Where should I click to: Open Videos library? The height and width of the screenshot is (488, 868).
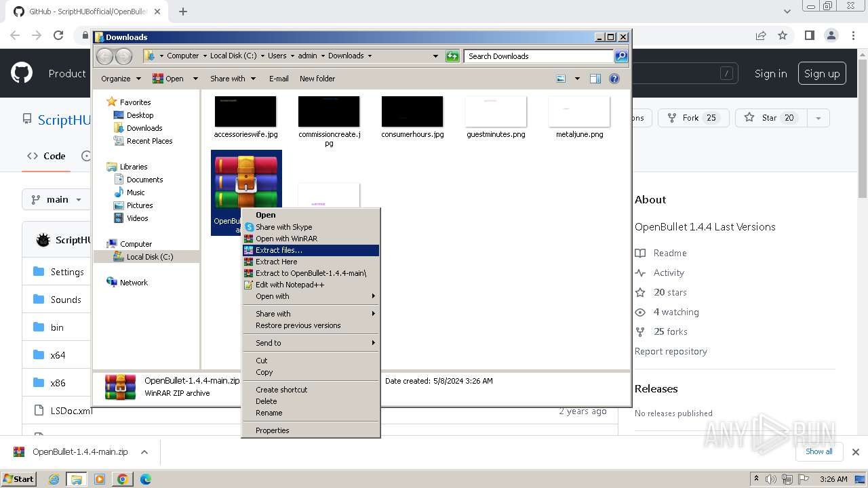pos(137,218)
